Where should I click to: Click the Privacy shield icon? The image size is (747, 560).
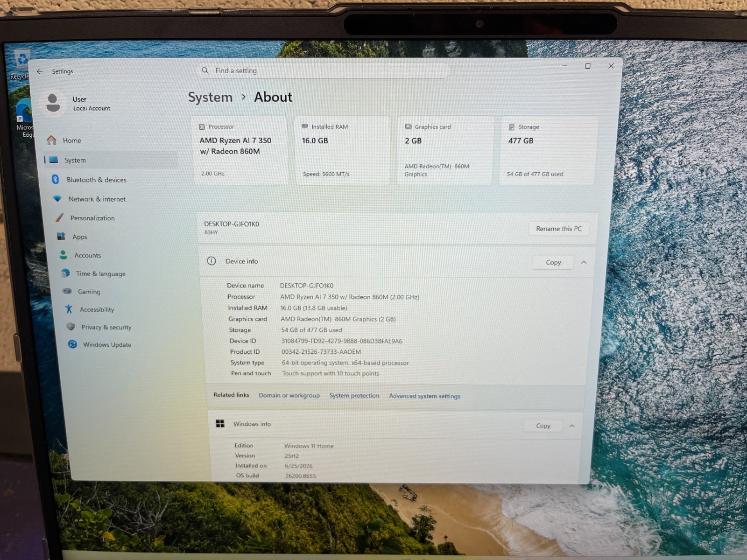coord(71,327)
